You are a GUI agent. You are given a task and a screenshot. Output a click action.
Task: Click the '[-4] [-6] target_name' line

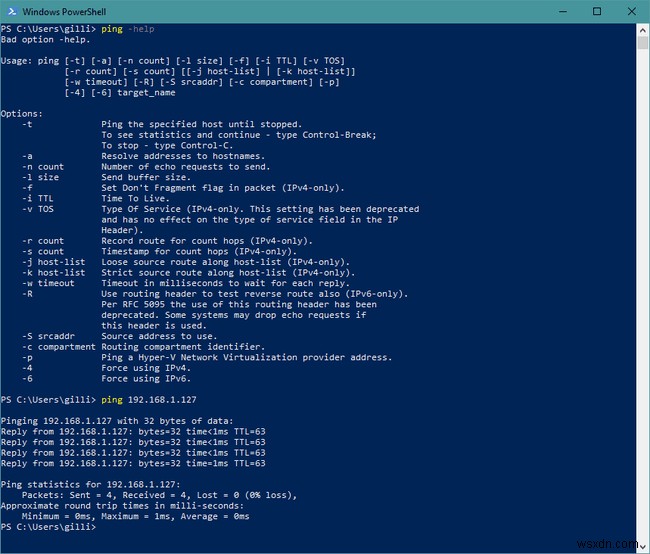coord(119,93)
